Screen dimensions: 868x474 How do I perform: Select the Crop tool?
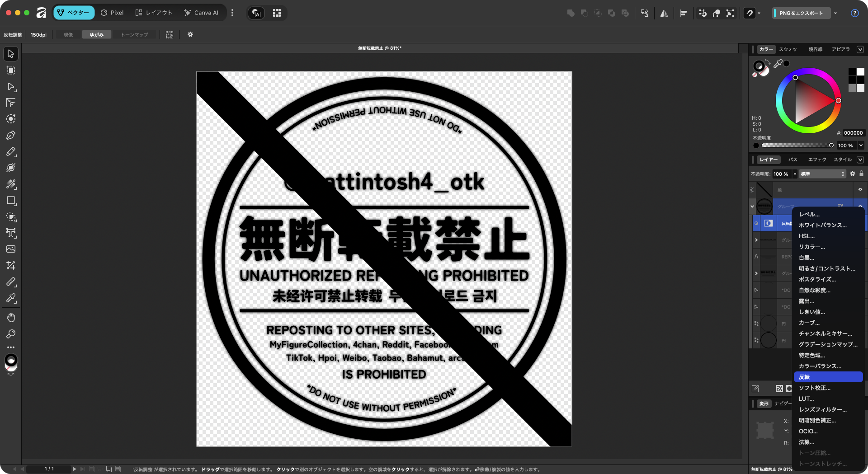pyautogui.click(x=11, y=265)
